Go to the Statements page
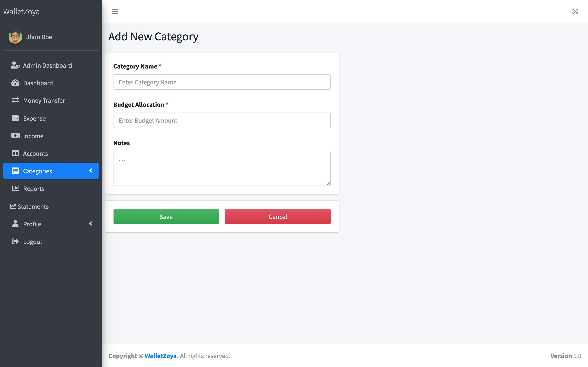 [x=33, y=207]
